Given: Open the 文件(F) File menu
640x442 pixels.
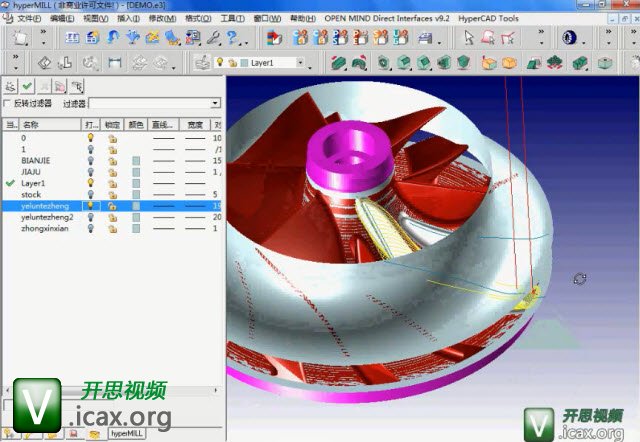Looking at the screenshot, I should 29,19.
